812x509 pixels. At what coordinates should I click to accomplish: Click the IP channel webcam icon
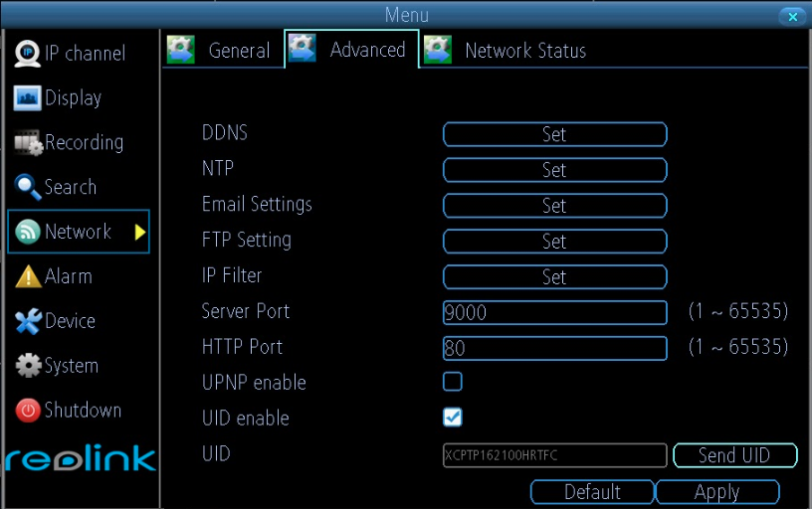pyautogui.click(x=28, y=54)
